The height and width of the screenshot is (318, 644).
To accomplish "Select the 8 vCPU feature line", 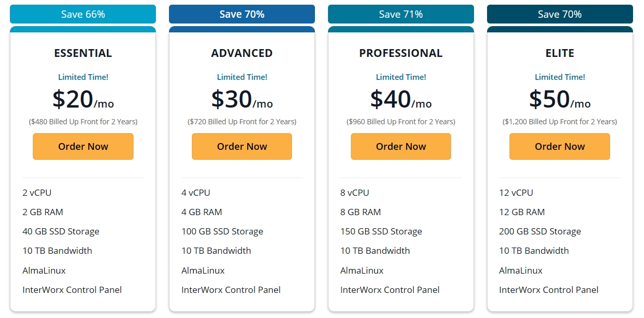I will (355, 193).
